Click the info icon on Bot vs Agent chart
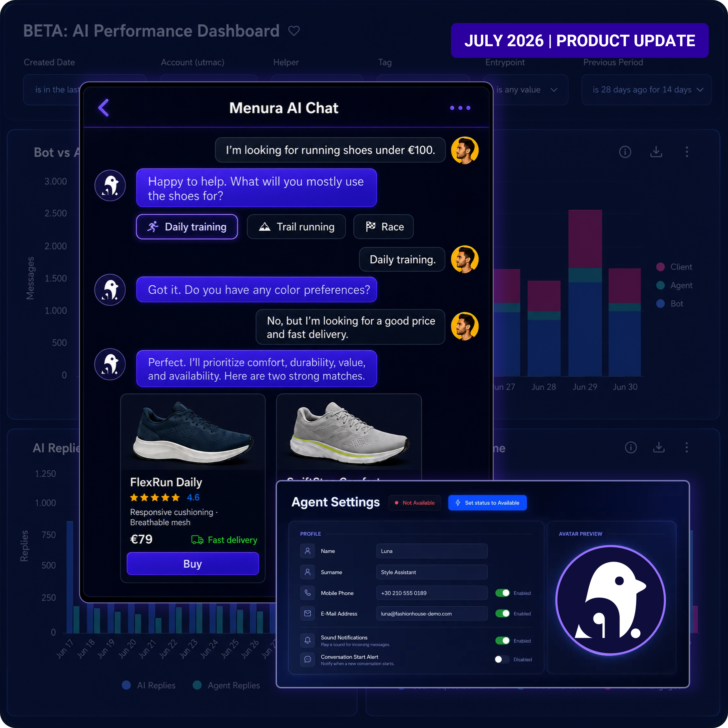Image resolution: width=728 pixels, height=728 pixels. 625,152
